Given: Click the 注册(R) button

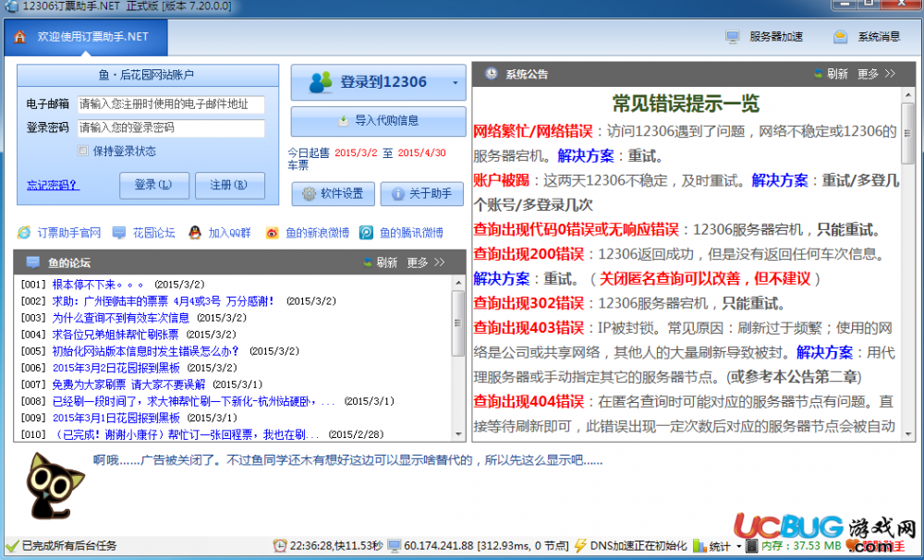Looking at the screenshot, I should [230, 185].
